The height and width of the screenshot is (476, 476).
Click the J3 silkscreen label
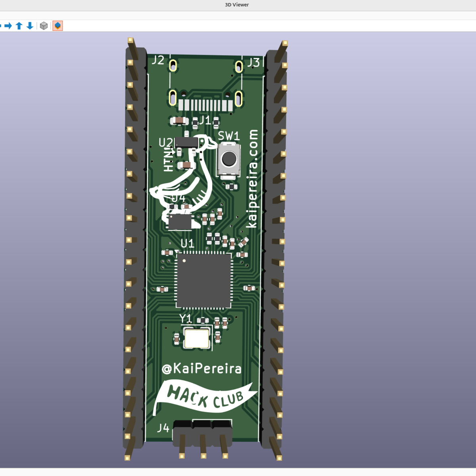click(x=253, y=62)
